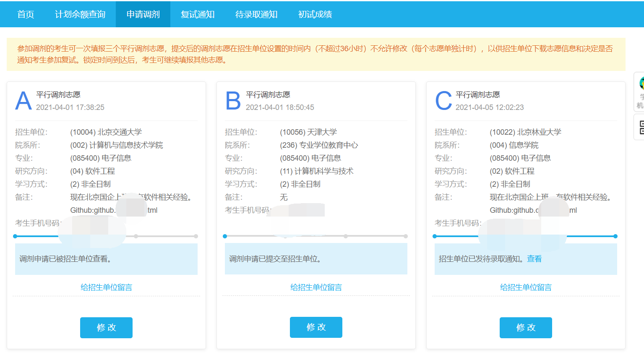Click third progress dot on card B

click(346, 236)
